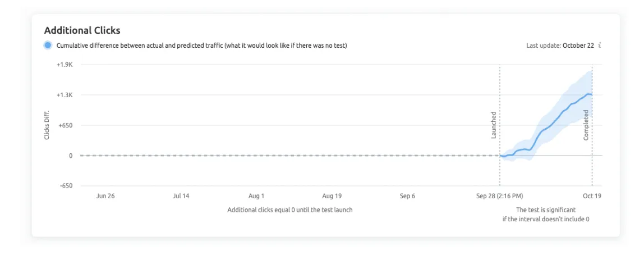This screenshot has width=644, height=255.
Task: Click the Last update: October 22 text
Action: coord(560,45)
